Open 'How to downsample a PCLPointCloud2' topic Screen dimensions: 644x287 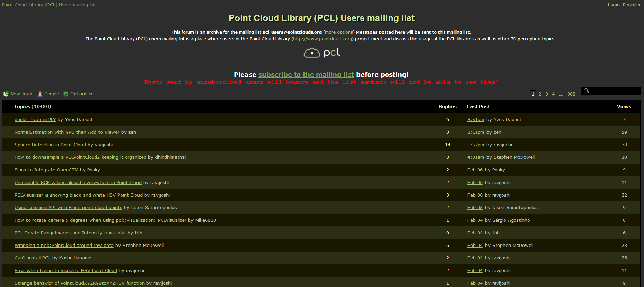coord(80,157)
